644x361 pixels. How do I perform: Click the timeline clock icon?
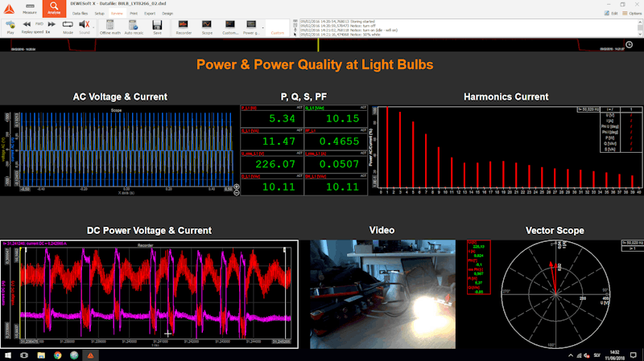[x=629, y=45]
